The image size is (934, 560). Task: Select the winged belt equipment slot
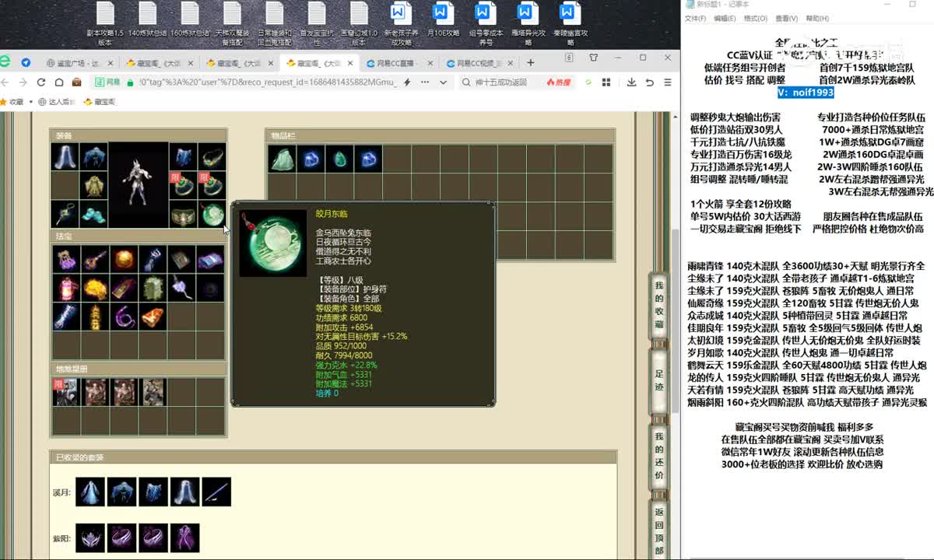pos(183,215)
